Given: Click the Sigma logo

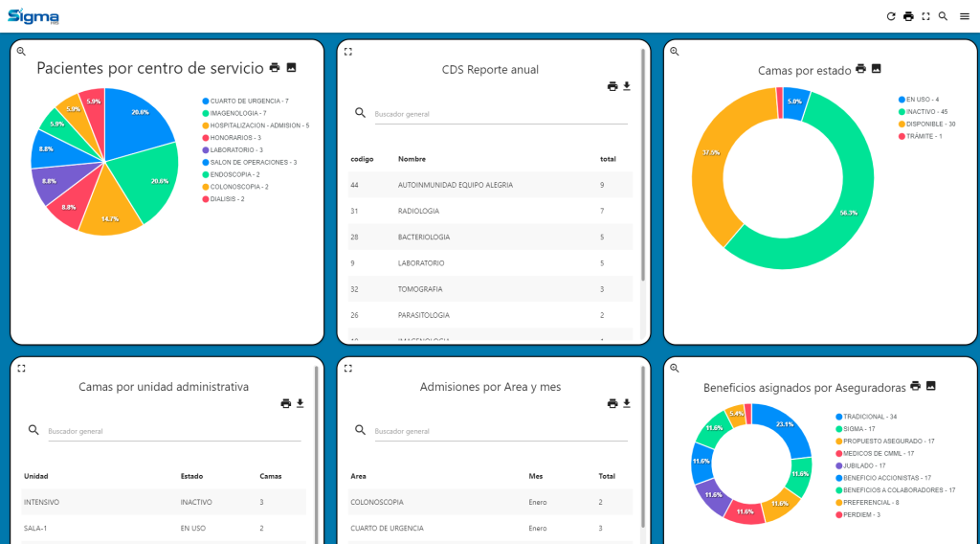Looking at the screenshot, I should [x=33, y=16].
